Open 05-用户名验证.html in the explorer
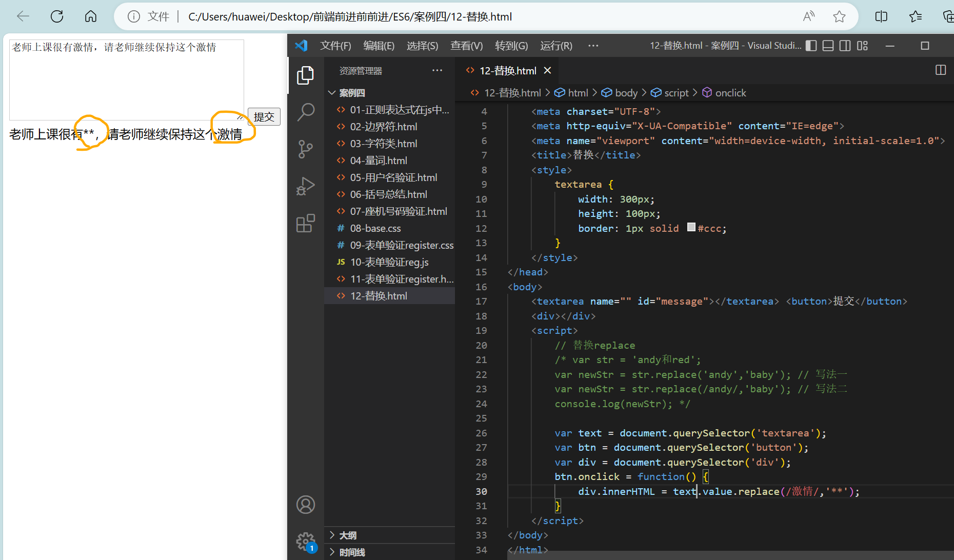 coord(393,177)
